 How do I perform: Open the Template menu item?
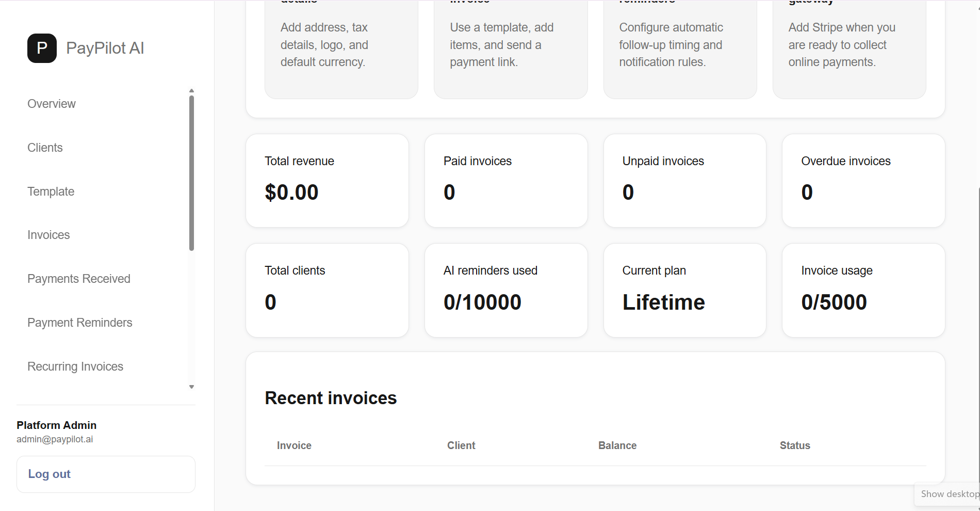[x=51, y=191]
